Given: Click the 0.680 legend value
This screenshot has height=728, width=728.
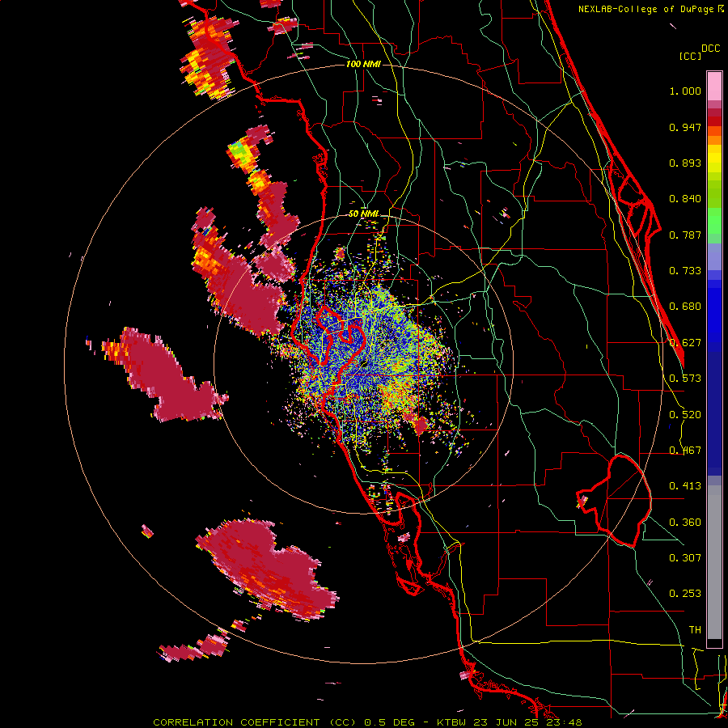Looking at the screenshot, I should tap(685, 307).
